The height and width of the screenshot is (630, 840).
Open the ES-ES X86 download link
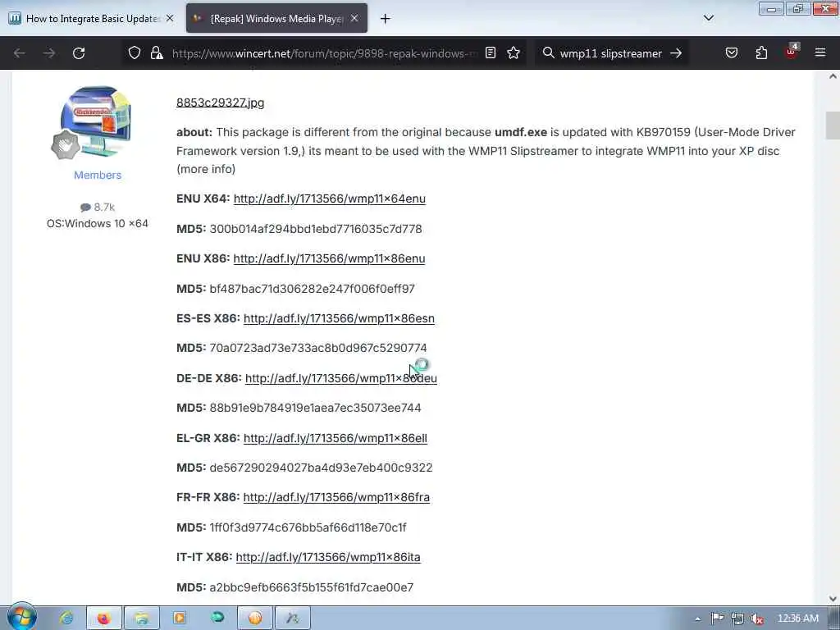tap(339, 318)
